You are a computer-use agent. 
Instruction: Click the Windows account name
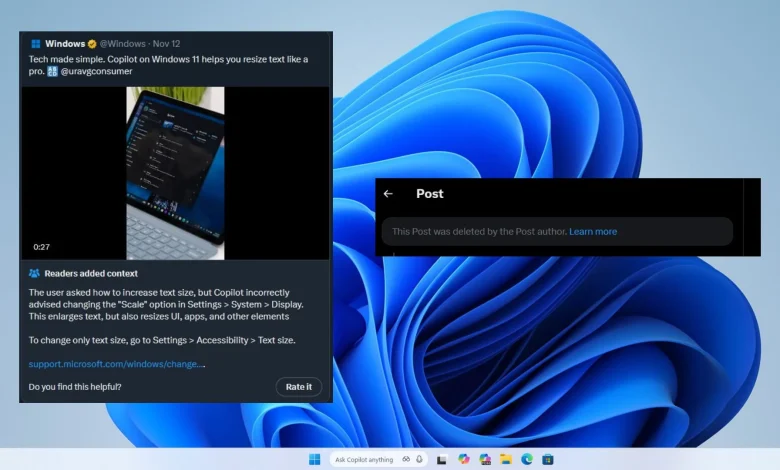(65, 44)
